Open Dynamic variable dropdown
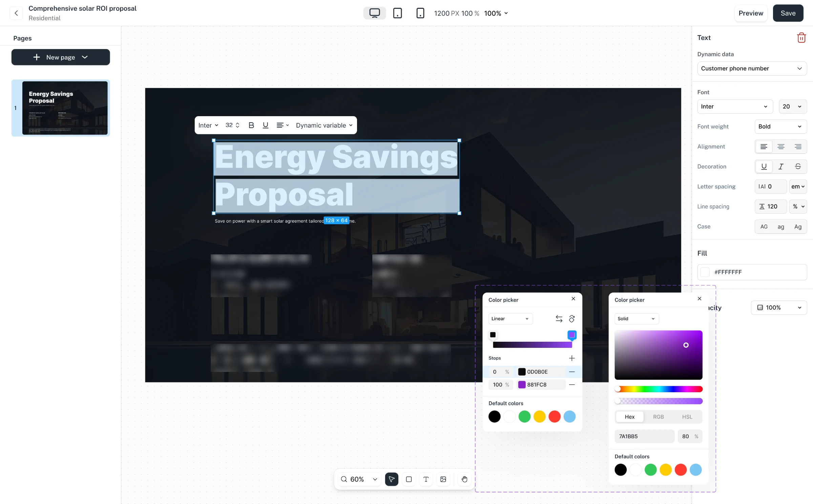The height and width of the screenshot is (504, 813). pos(324,125)
